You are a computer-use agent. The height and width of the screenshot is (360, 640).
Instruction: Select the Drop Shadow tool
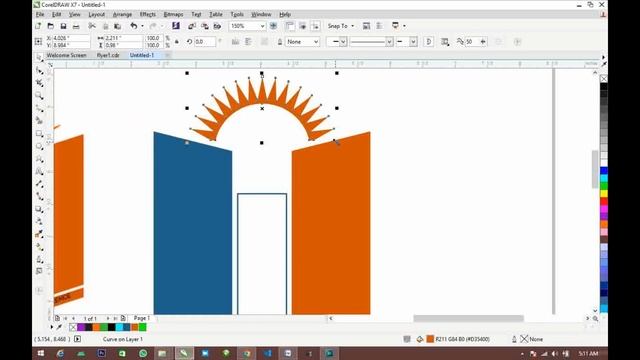[39, 209]
